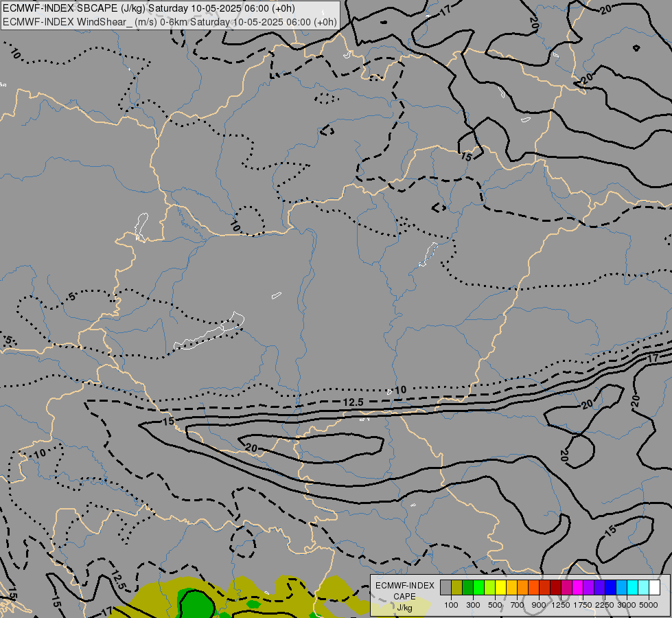Screen dimensions: 672x618
Task: Click the amber legend swatch
Action: tap(512, 588)
